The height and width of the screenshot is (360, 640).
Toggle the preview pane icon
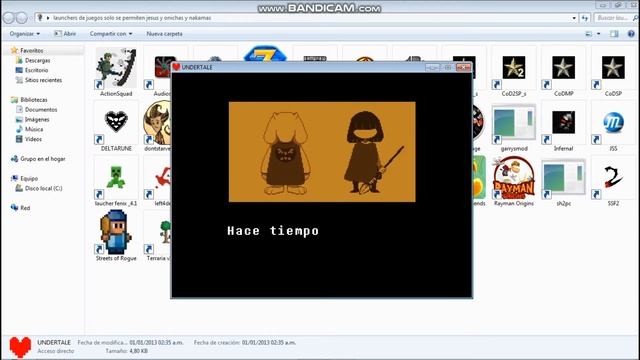[614, 34]
